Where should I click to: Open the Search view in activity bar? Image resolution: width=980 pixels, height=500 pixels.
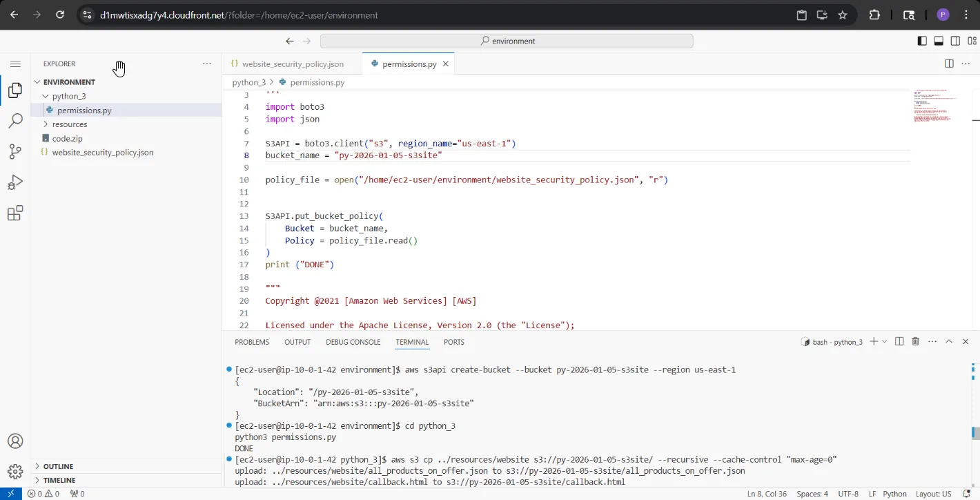[x=15, y=121]
